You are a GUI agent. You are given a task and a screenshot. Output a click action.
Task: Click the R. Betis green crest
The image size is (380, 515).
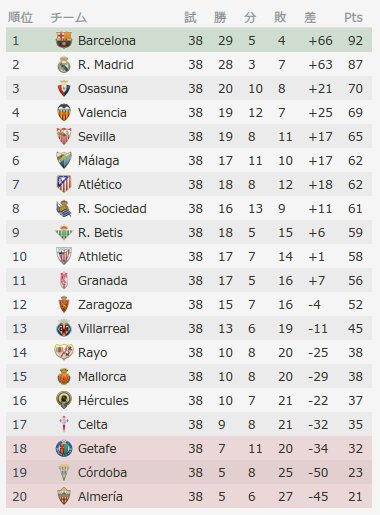pos(64,232)
